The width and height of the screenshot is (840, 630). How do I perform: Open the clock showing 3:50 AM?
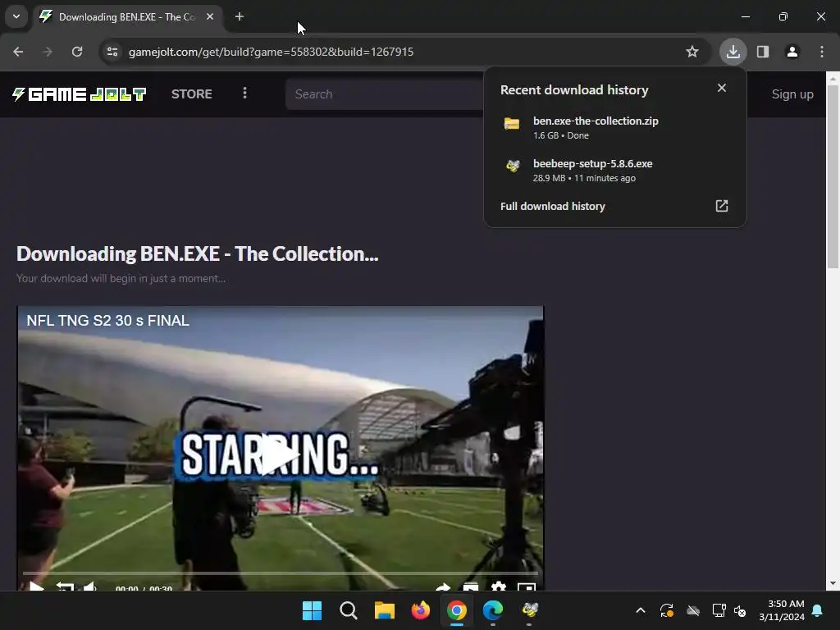click(x=782, y=610)
